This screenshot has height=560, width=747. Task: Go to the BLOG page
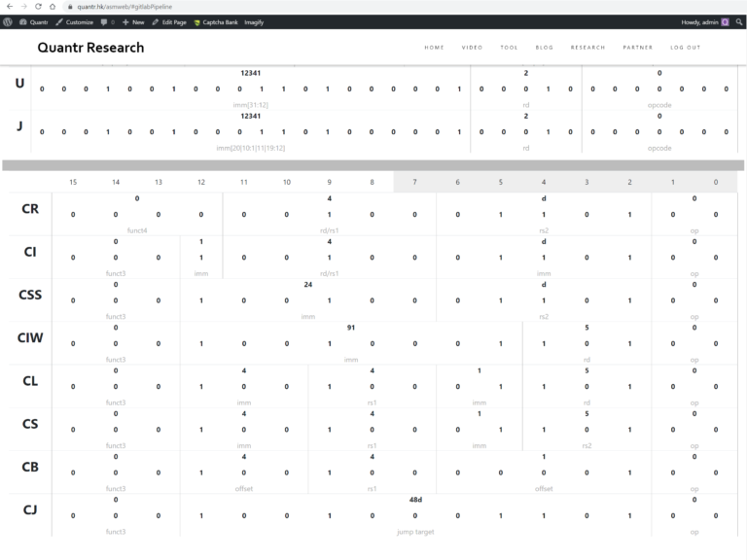pyautogui.click(x=544, y=48)
